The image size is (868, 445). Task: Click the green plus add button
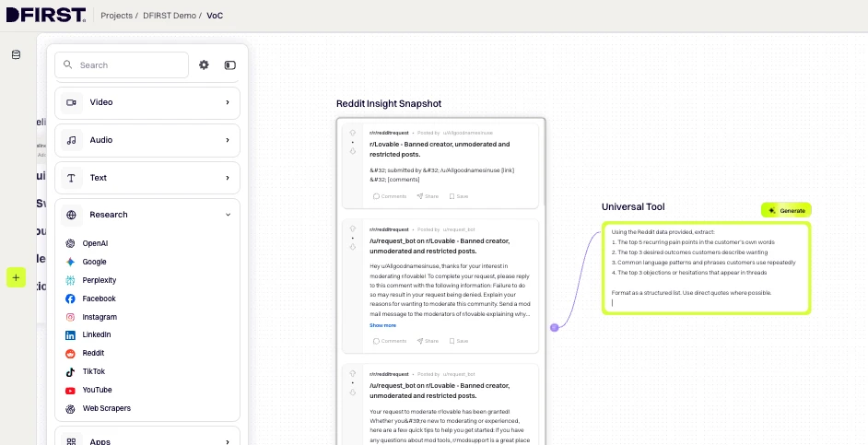click(16, 278)
